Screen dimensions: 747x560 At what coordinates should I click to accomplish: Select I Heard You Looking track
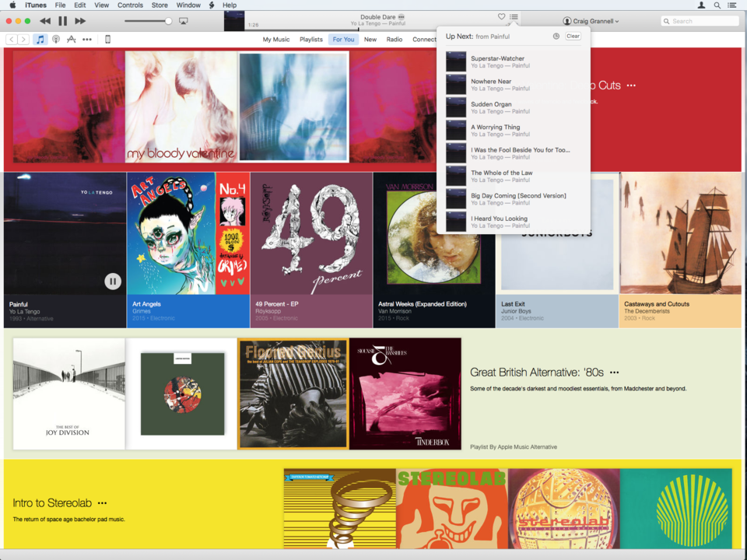pyautogui.click(x=514, y=222)
